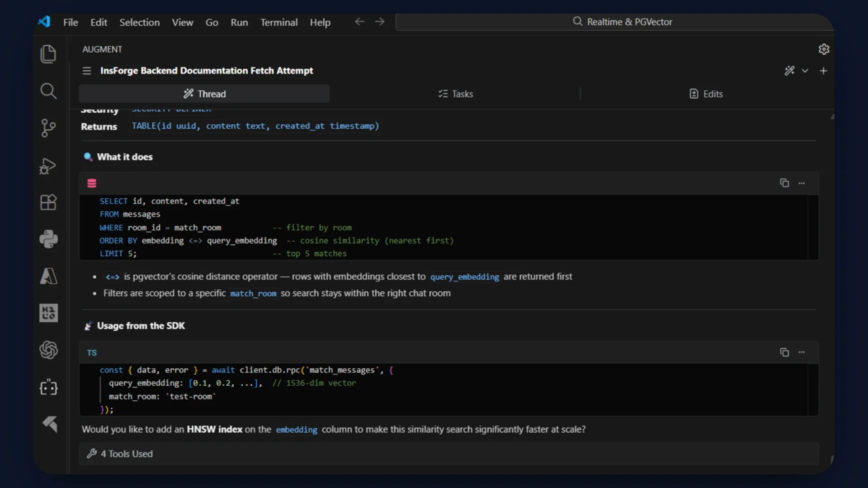Open the Source Control view

(x=48, y=128)
